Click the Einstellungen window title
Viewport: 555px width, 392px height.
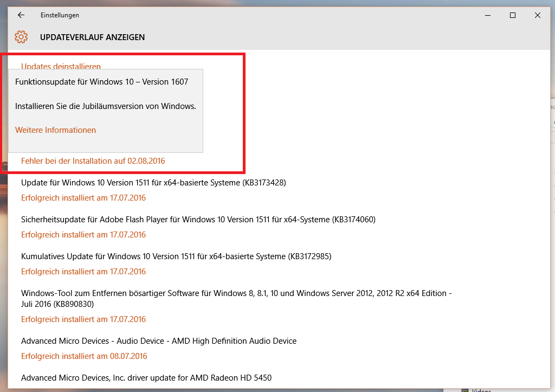click(60, 15)
